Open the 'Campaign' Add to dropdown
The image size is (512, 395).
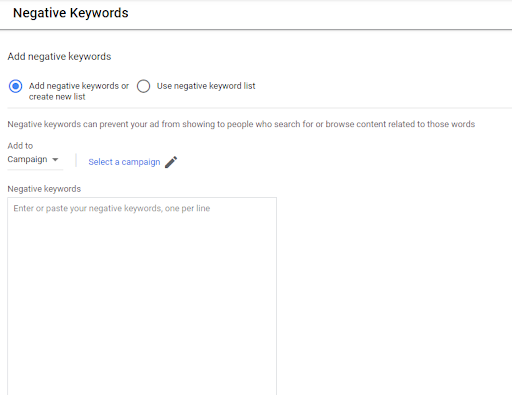35,160
